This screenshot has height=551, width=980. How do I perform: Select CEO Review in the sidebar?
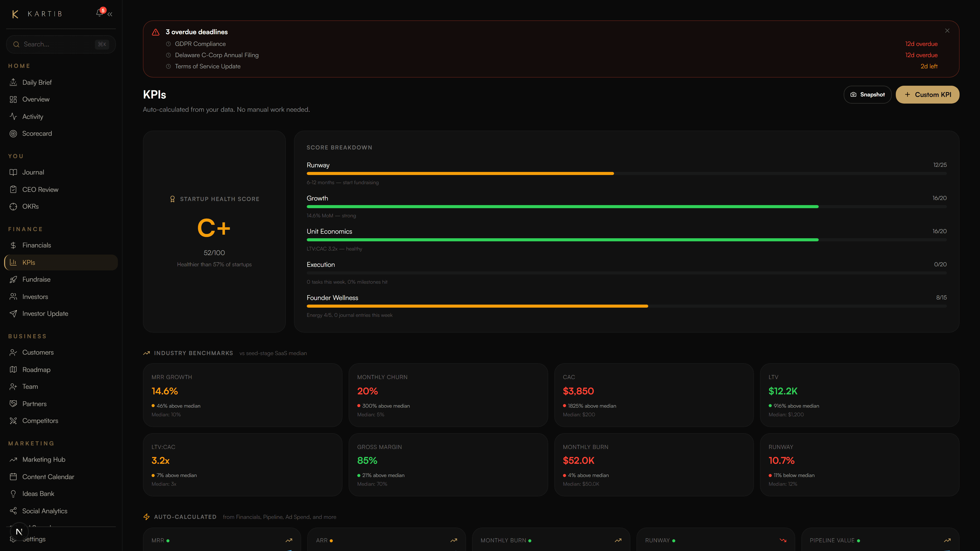pyautogui.click(x=40, y=189)
